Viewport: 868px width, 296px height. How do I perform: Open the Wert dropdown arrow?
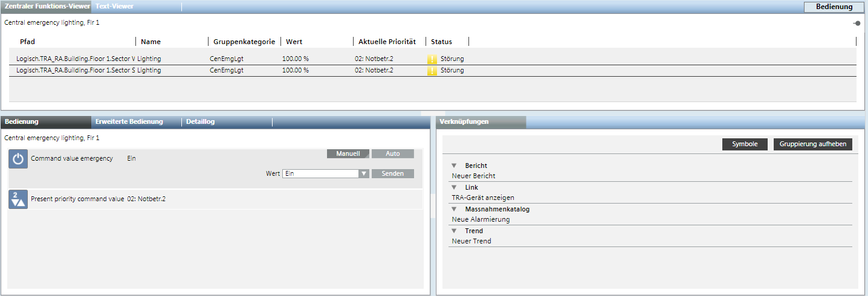tap(363, 174)
